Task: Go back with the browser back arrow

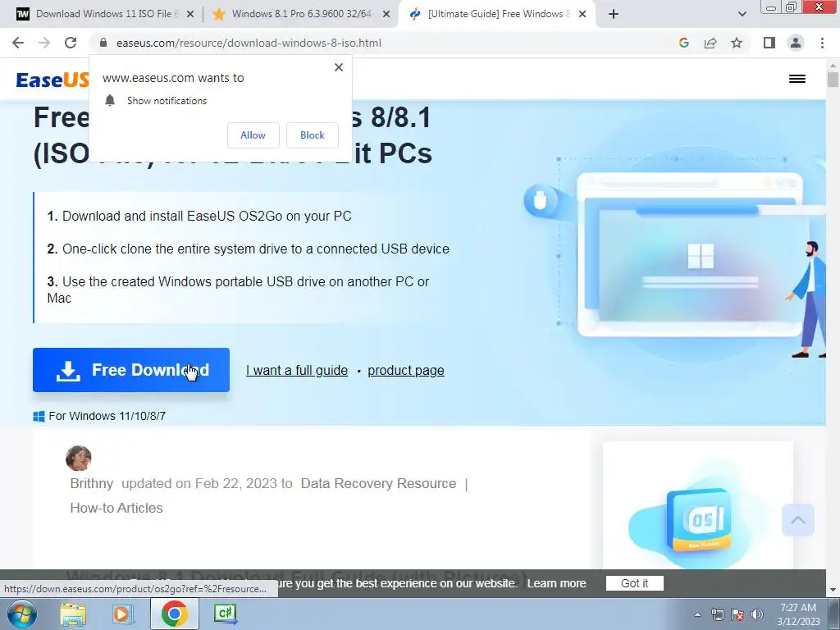Action: [18, 43]
